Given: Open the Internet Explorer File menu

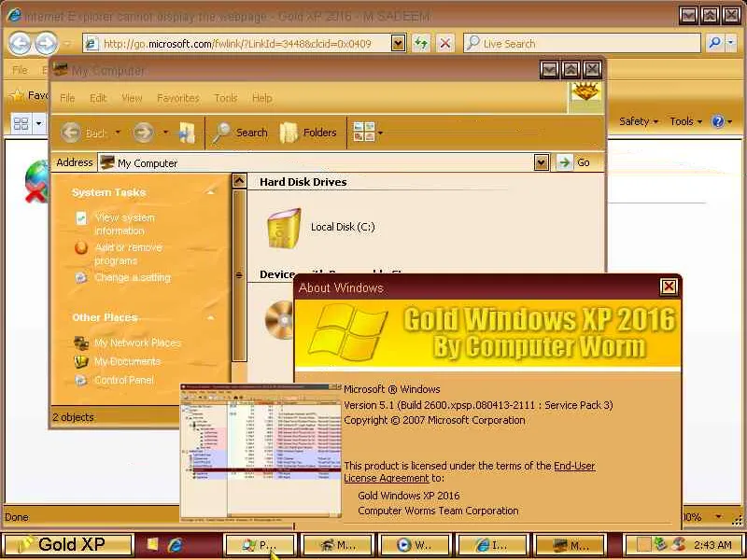Looking at the screenshot, I should click(20, 71).
